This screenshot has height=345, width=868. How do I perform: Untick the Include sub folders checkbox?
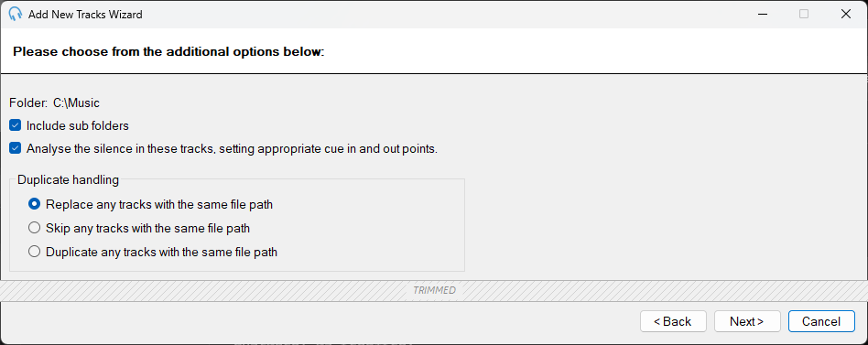pos(16,125)
